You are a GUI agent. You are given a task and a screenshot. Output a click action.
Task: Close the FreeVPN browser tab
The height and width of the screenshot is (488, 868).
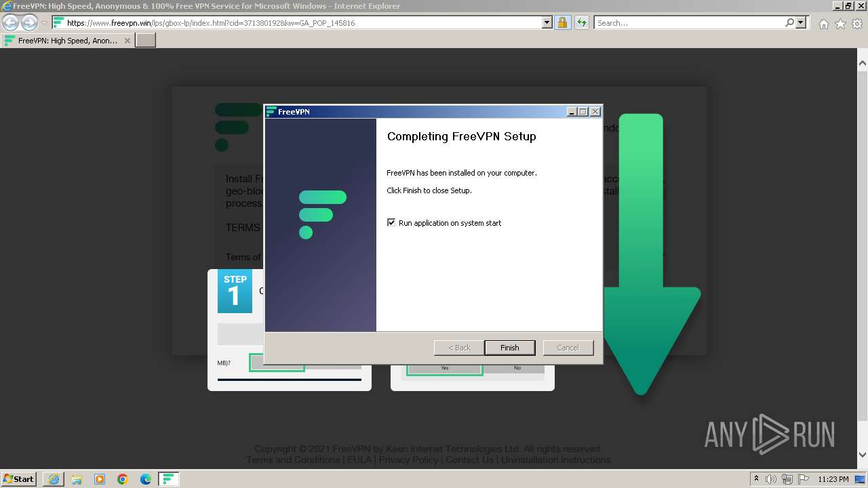point(127,41)
